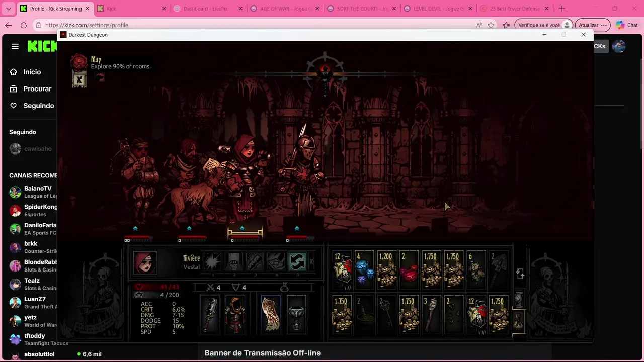Click the Crusader's health bar

(x=300, y=237)
